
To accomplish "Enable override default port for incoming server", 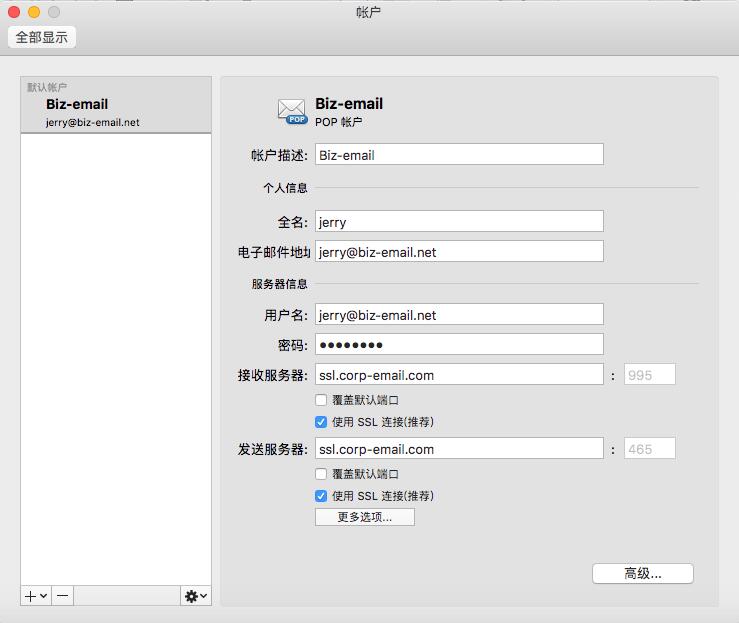I will pyautogui.click(x=321, y=400).
